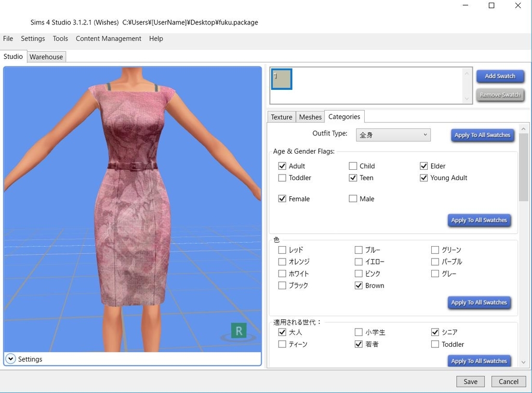Select the Categories tab
532x393 pixels.
click(x=344, y=116)
